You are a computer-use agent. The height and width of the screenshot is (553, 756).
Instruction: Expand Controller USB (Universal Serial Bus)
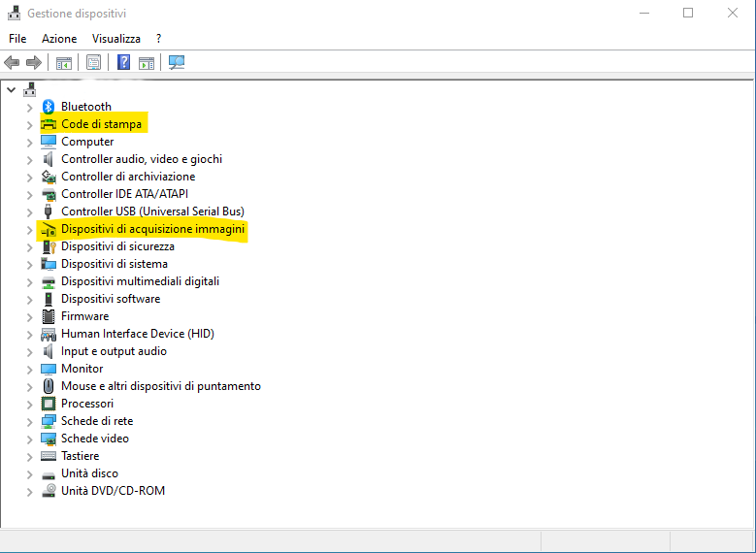click(29, 212)
